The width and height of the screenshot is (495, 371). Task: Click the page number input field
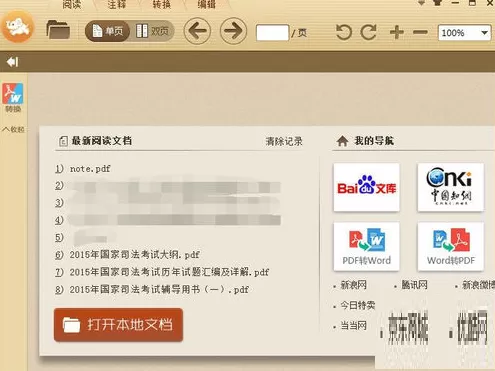[x=272, y=32]
